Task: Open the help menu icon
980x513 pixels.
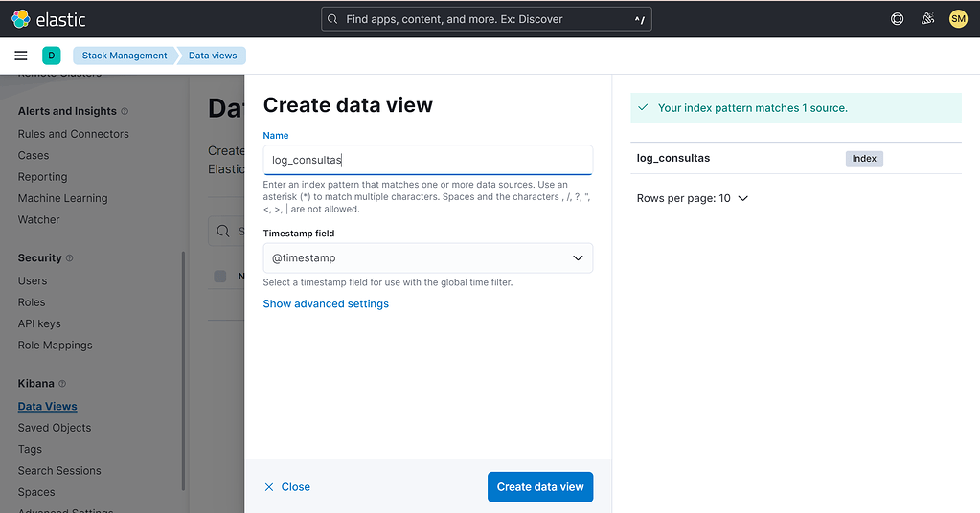Action: [898, 19]
